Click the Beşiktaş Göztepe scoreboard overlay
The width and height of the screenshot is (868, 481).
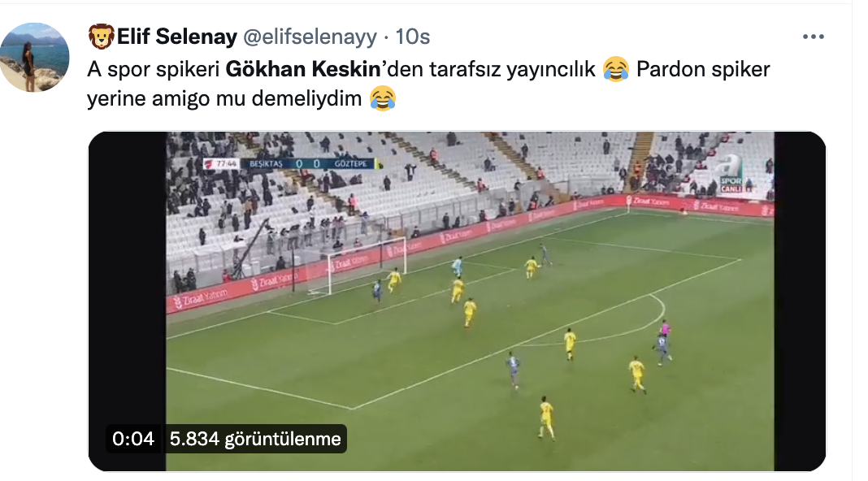point(293,164)
